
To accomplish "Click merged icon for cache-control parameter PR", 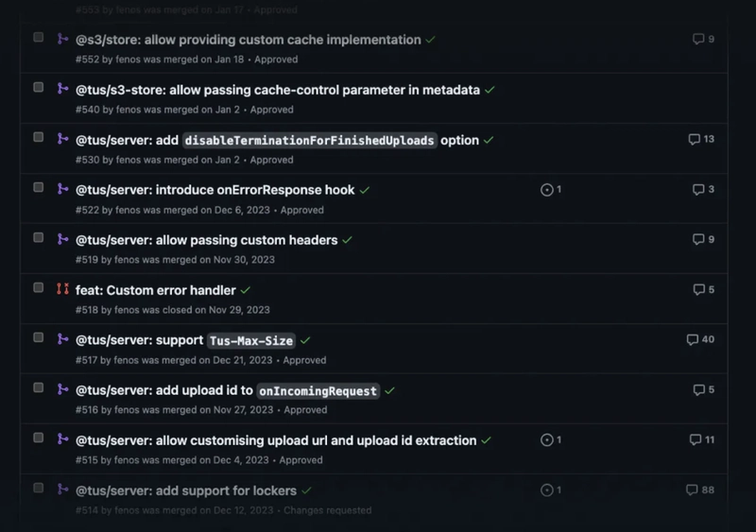I will (63, 89).
